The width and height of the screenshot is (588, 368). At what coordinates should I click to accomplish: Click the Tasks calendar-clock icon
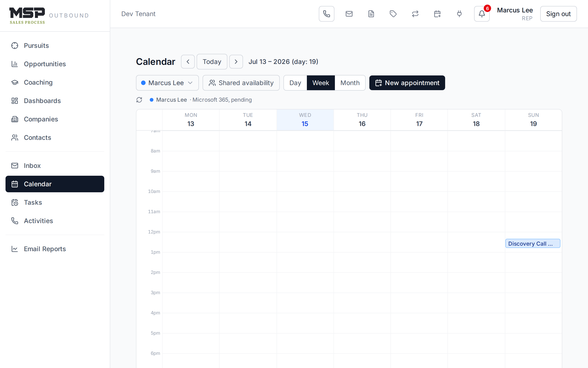click(x=14, y=202)
